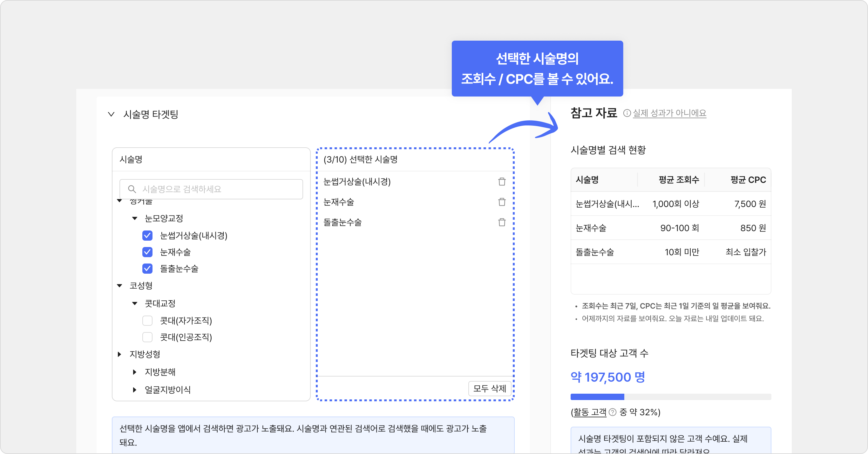
Task: Open the 활동 고객 link
Action: [x=589, y=412]
